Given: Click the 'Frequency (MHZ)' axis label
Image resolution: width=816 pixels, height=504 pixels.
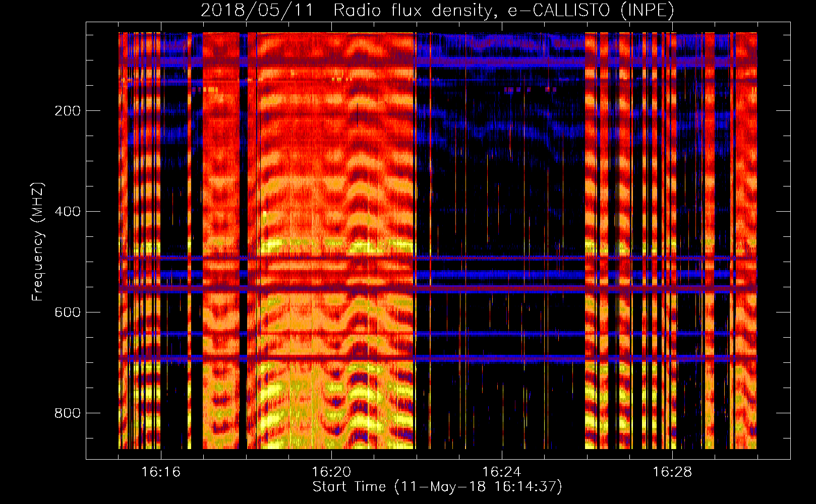Looking at the screenshot, I should [x=38, y=241].
